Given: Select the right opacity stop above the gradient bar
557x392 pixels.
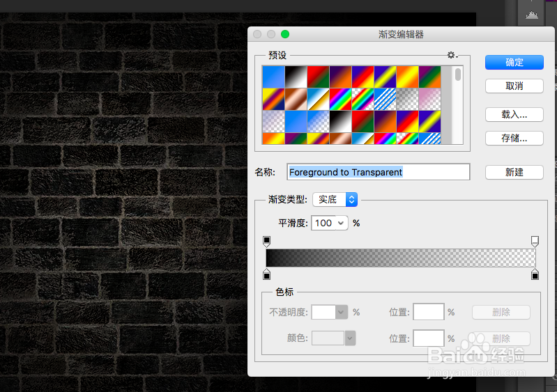Looking at the screenshot, I should (x=535, y=241).
